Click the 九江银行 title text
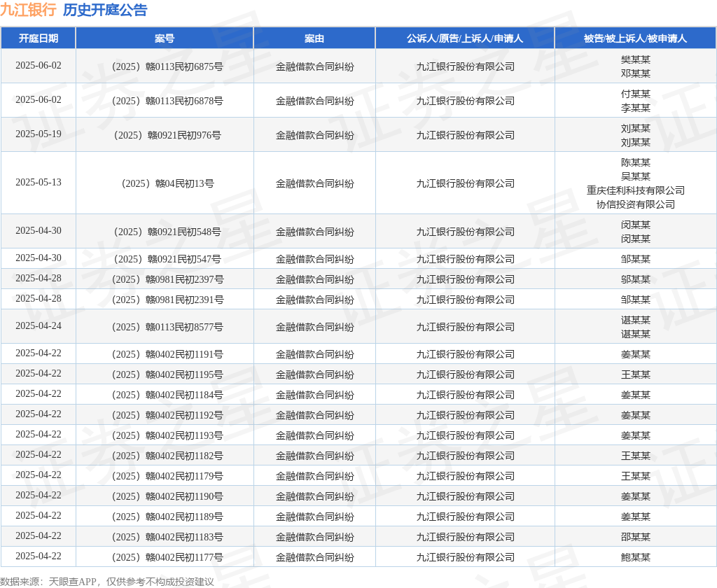The width and height of the screenshot is (717, 588). point(28,10)
